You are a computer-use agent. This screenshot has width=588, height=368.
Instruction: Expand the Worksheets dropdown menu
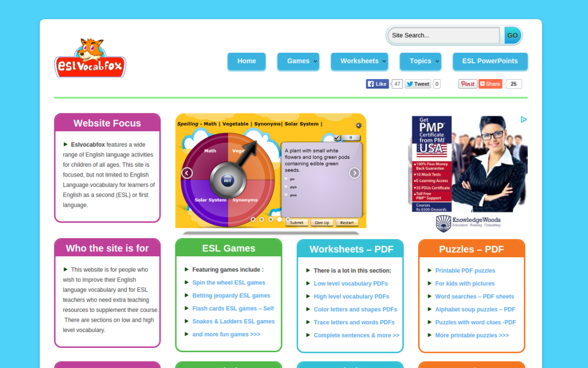tap(359, 61)
